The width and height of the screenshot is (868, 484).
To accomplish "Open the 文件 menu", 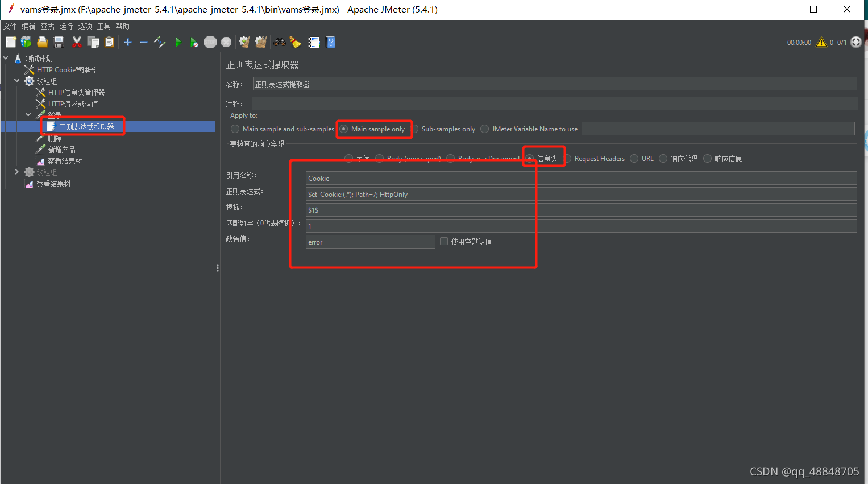I will [10, 26].
